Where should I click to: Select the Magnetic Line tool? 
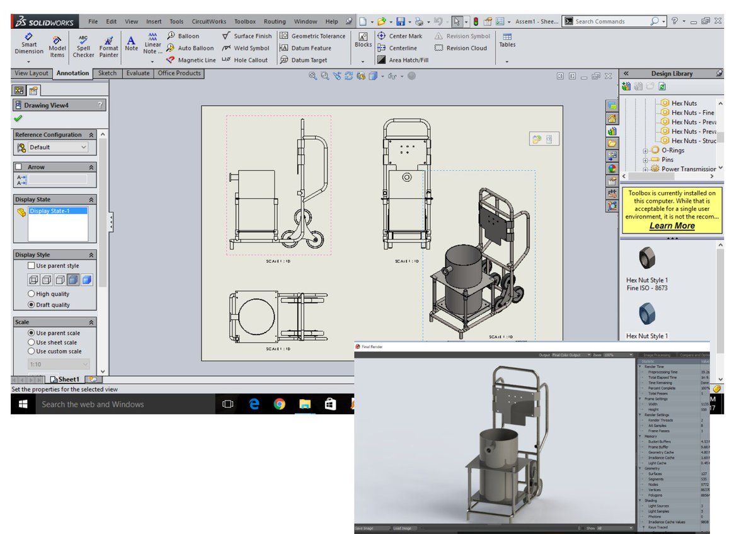[191, 60]
